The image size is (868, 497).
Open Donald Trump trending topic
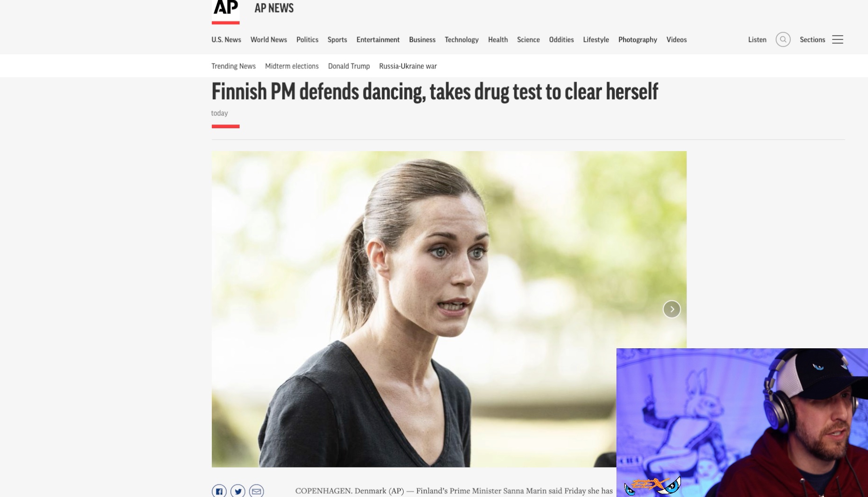click(x=349, y=66)
